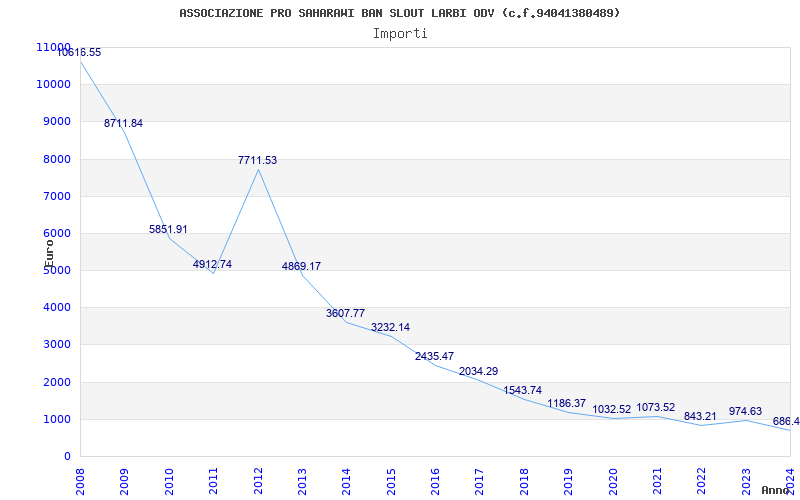Select the data label 974.63
The height and width of the screenshot is (500, 800).
point(745,411)
